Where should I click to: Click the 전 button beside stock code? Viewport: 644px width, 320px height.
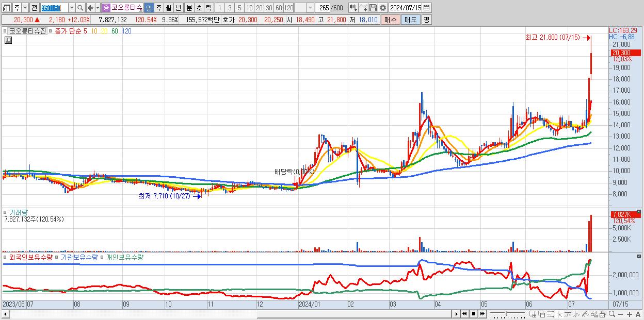[35, 8]
